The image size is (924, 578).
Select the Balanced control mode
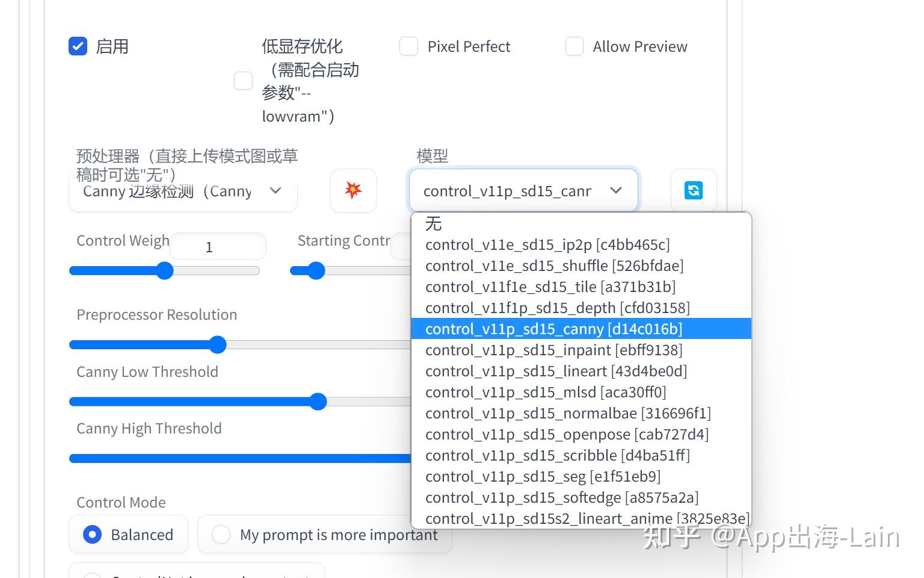92,534
